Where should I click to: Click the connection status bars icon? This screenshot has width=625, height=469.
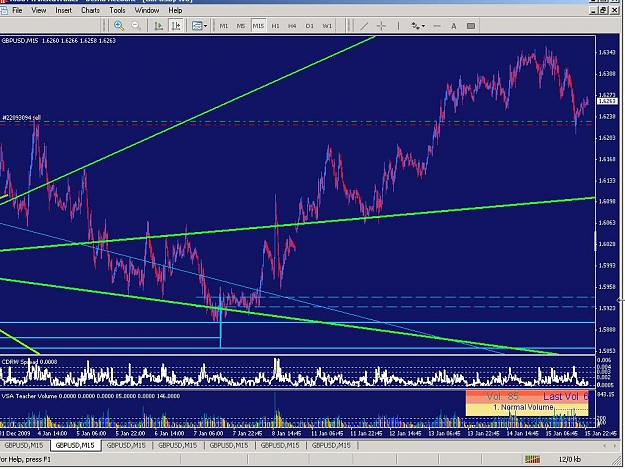(x=532, y=459)
